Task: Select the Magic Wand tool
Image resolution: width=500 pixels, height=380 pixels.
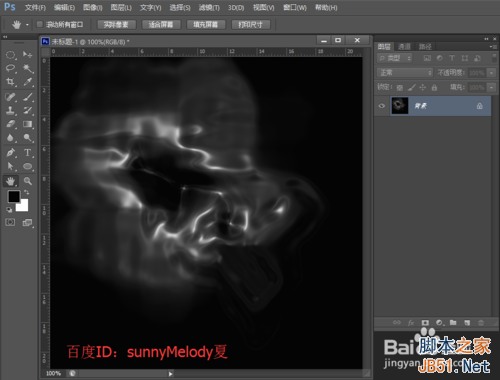Action: pyautogui.click(x=28, y=68)
